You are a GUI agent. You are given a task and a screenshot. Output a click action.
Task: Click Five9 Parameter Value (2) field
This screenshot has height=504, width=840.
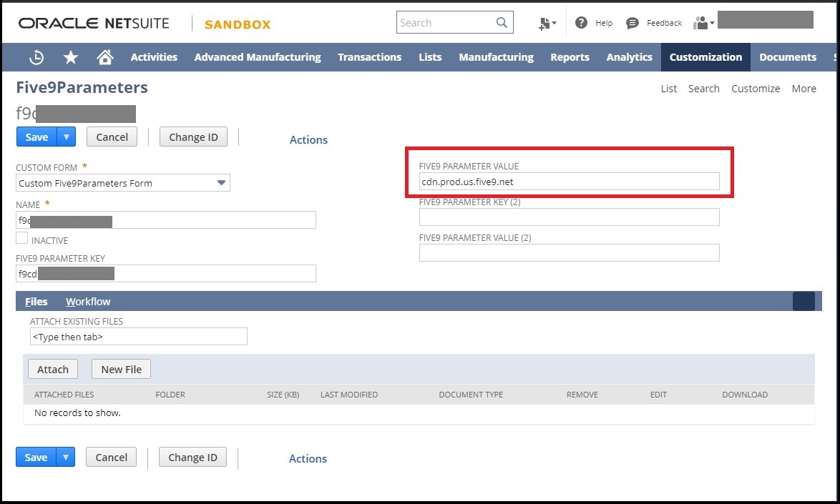pyautogui.click(x=569, y=252)
